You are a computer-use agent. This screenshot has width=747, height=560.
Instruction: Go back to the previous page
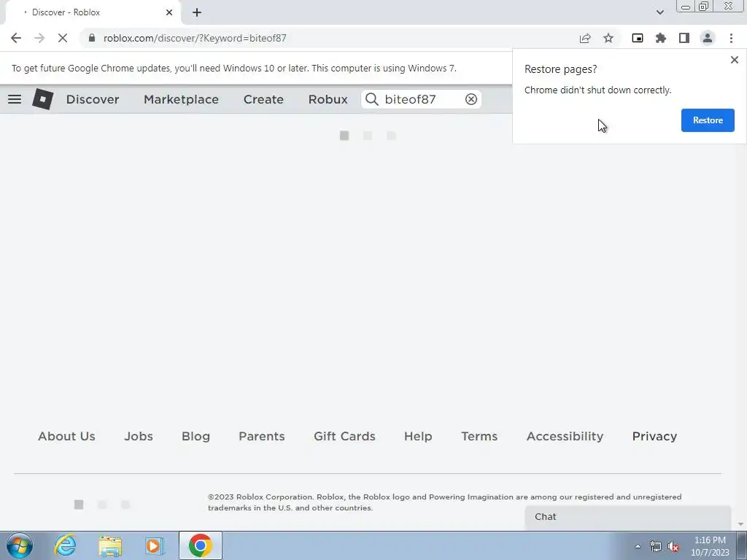coord(16,38)
